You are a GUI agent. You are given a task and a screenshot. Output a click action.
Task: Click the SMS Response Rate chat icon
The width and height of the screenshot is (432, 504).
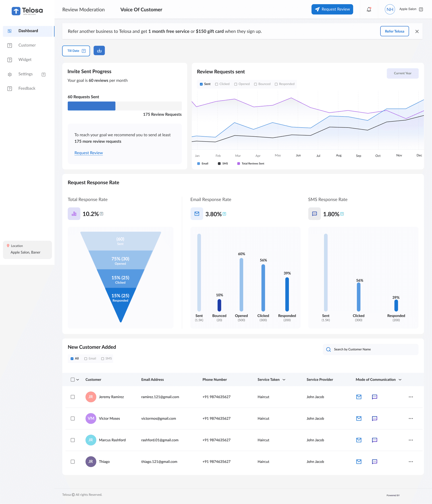tap(314, 214)
